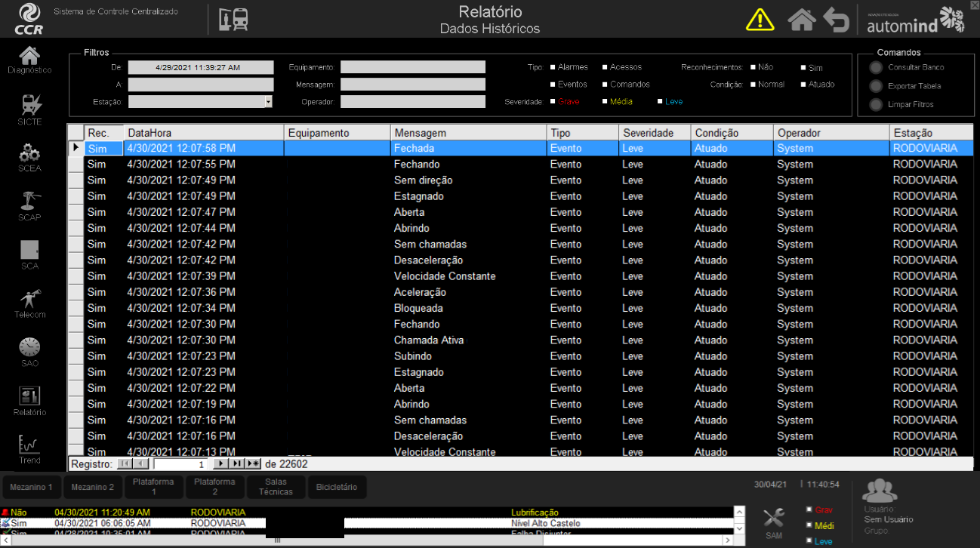The height and width of the screenshot is (548, 980).
Task: Toggle the Média severity filter checkbox
Action: tap(605, 101)
